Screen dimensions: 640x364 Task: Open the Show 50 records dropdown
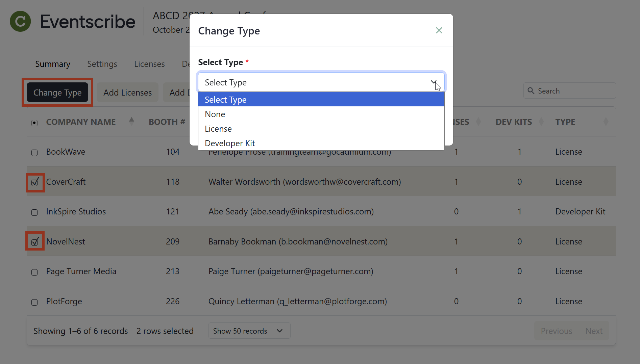[249, 331]
